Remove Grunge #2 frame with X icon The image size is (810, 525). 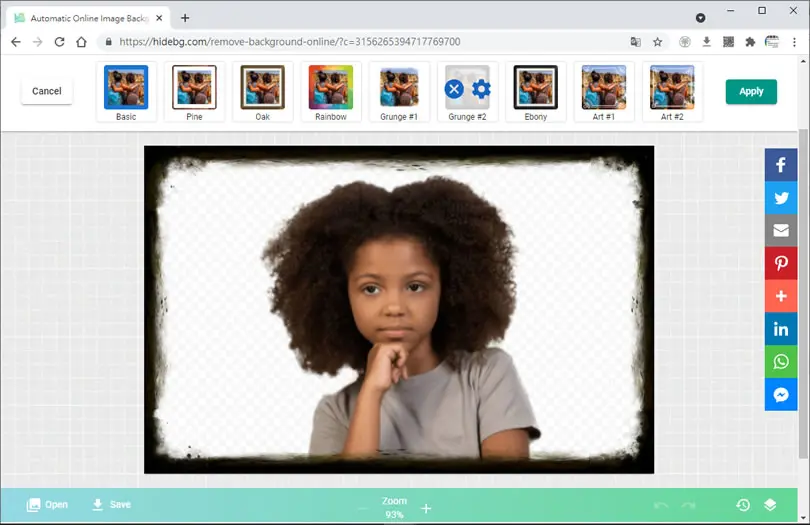point(454,89)
